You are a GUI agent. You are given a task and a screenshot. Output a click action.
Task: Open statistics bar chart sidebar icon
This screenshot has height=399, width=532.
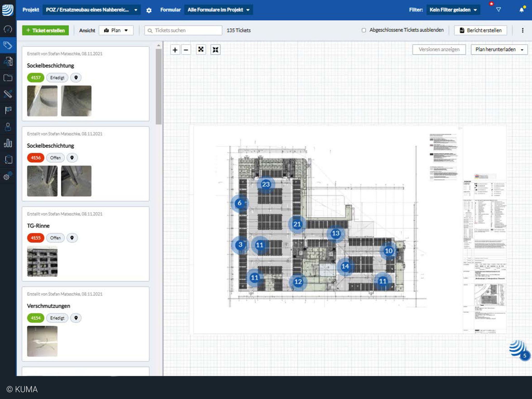click(8, 143)
